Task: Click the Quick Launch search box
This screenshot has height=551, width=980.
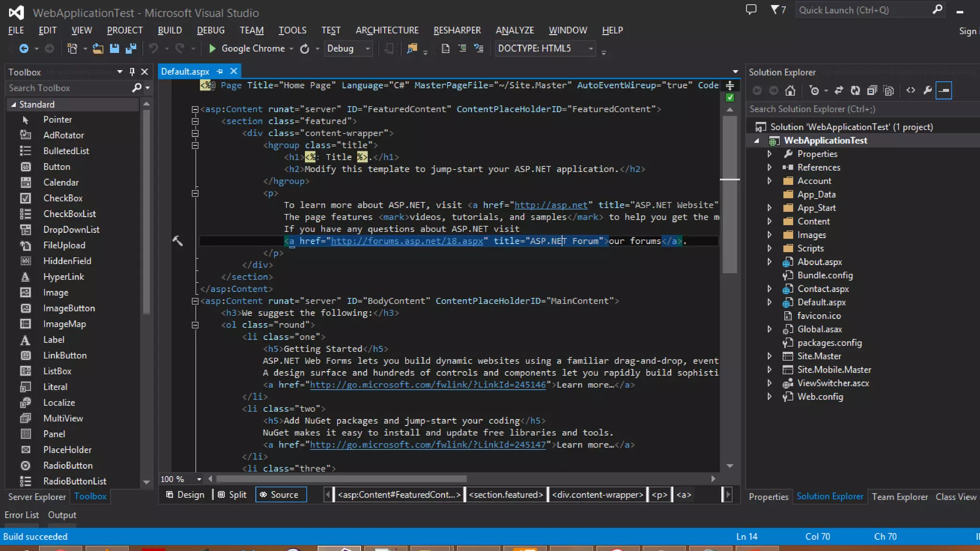Action: 864,10
